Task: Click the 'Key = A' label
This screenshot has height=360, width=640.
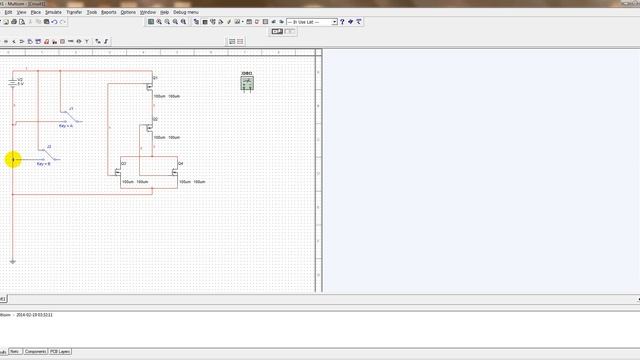Action: point(66,126)
